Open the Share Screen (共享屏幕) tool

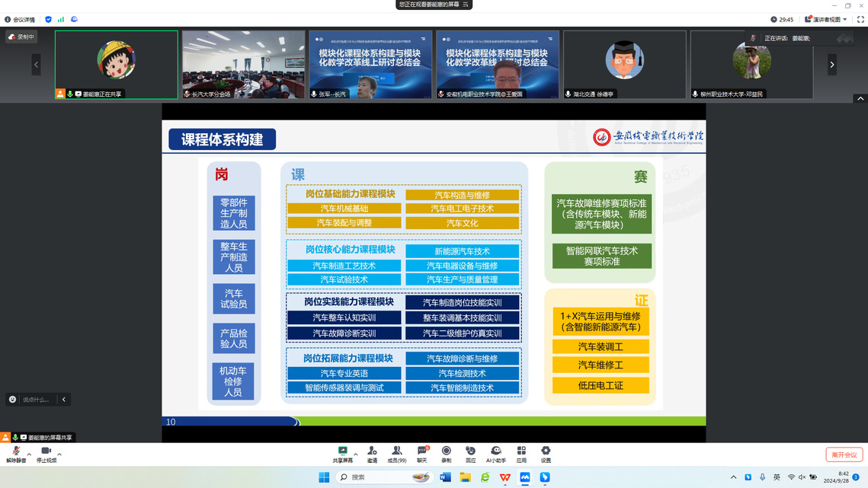point(342,454)
